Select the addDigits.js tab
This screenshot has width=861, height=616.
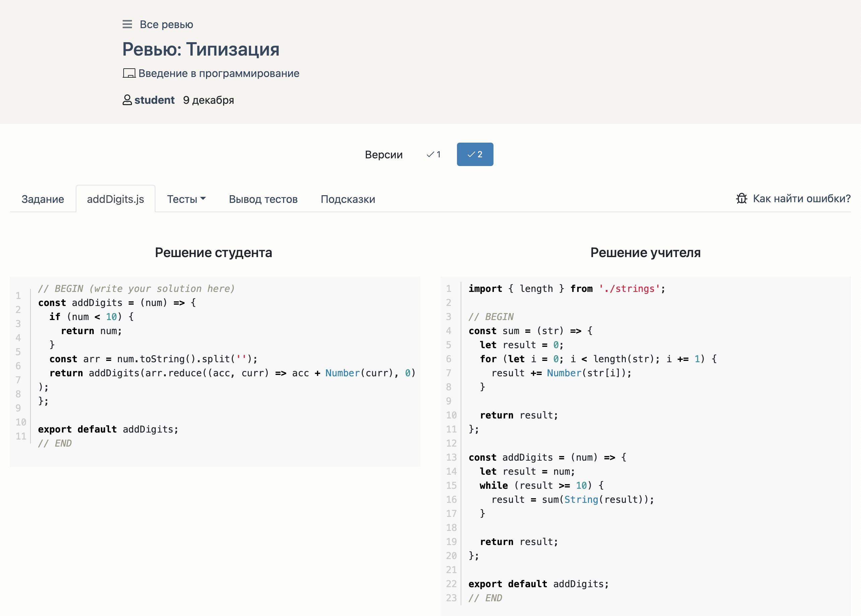tap(115, 199)
